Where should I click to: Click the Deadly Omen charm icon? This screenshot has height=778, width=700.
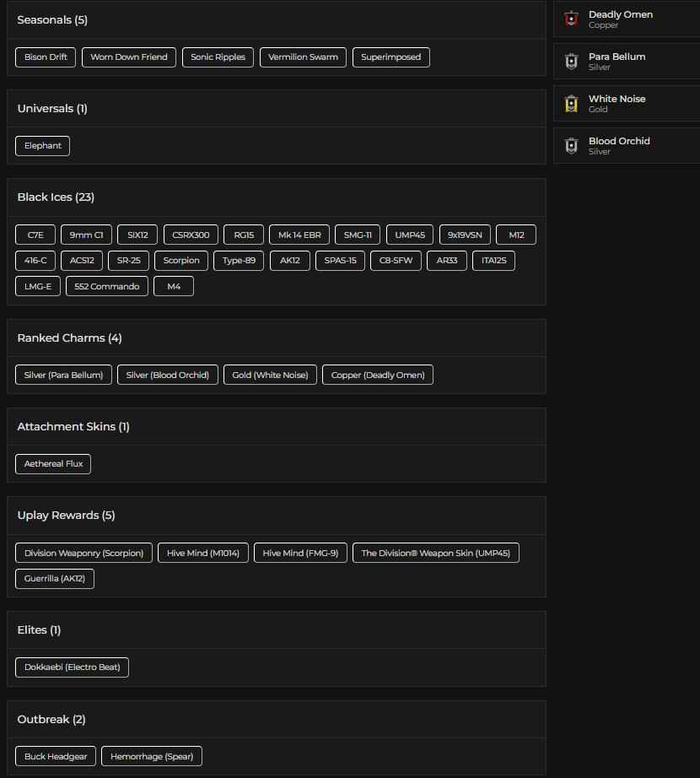click(571, 19)
